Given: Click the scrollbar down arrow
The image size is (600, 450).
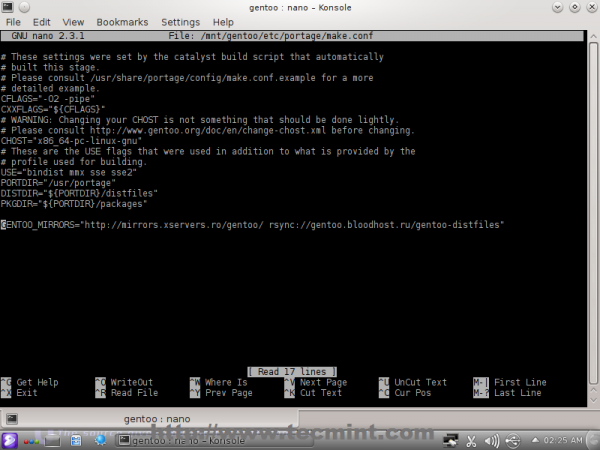Looking at the screenshot, I should click(593, 400).
